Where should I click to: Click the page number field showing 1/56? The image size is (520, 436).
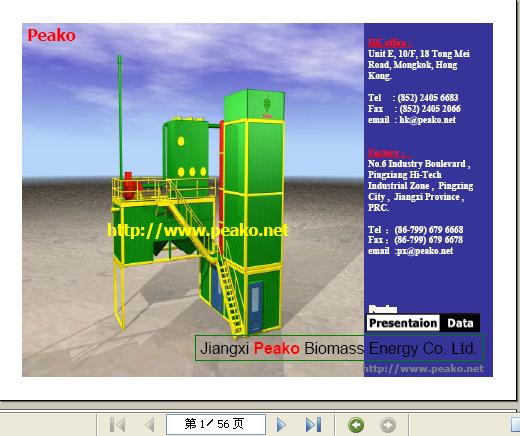[x=216, y=424]
